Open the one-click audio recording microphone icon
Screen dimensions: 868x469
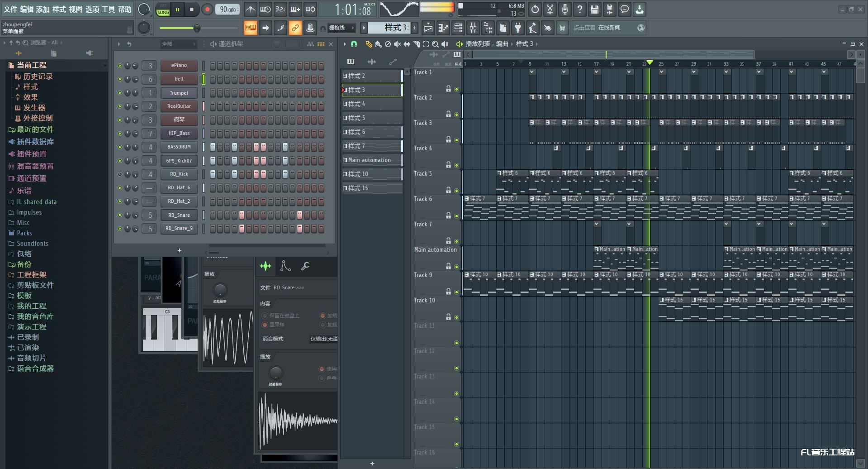tap(564, 9)
